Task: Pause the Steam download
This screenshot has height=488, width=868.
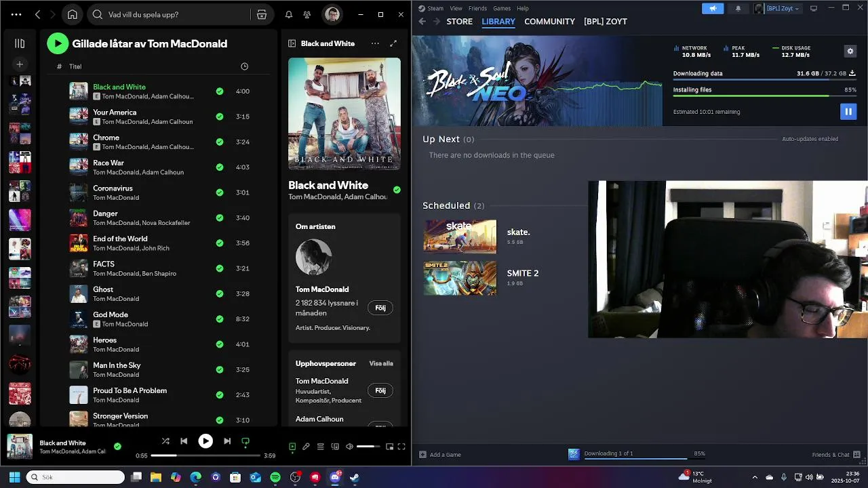Action: click(x=848, y=111)
